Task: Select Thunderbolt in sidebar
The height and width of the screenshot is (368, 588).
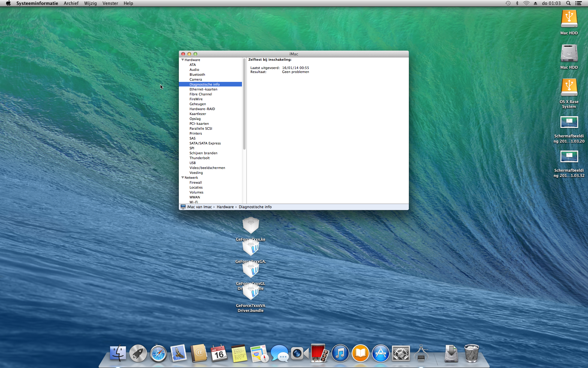Action: tap(199, 158)
